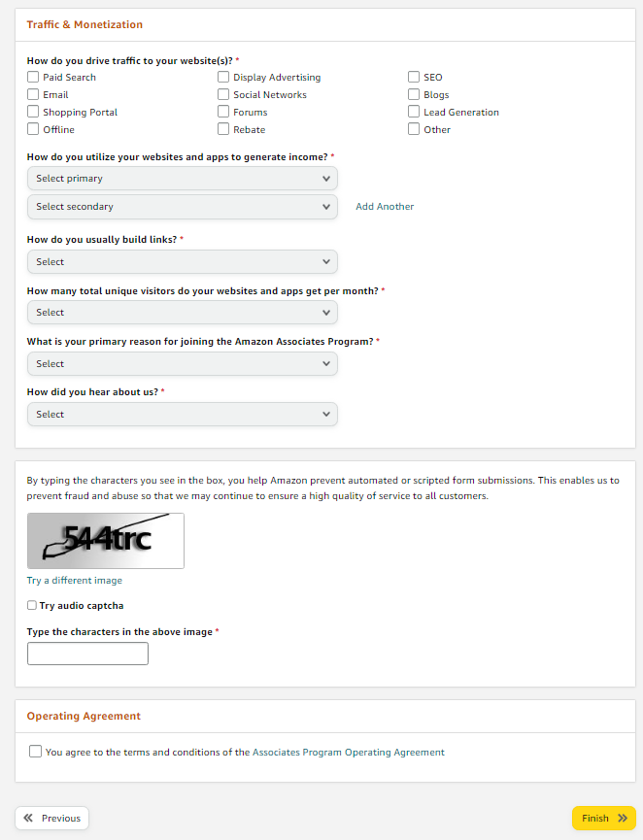Enable the Paid Search traffic checkbox

[32, 77]
